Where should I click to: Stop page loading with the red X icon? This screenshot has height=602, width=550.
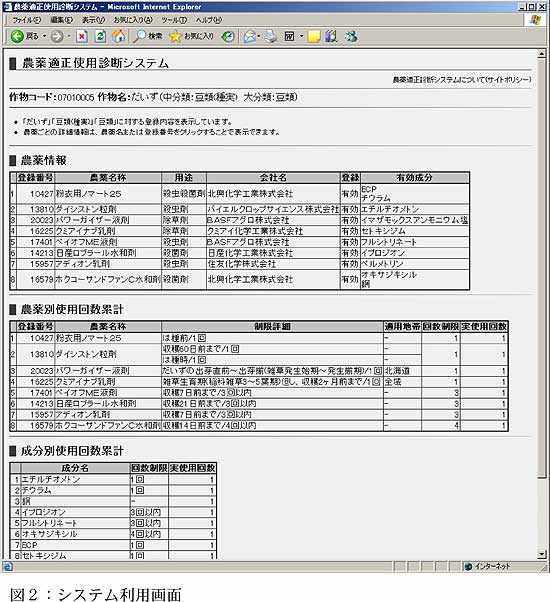82,36
